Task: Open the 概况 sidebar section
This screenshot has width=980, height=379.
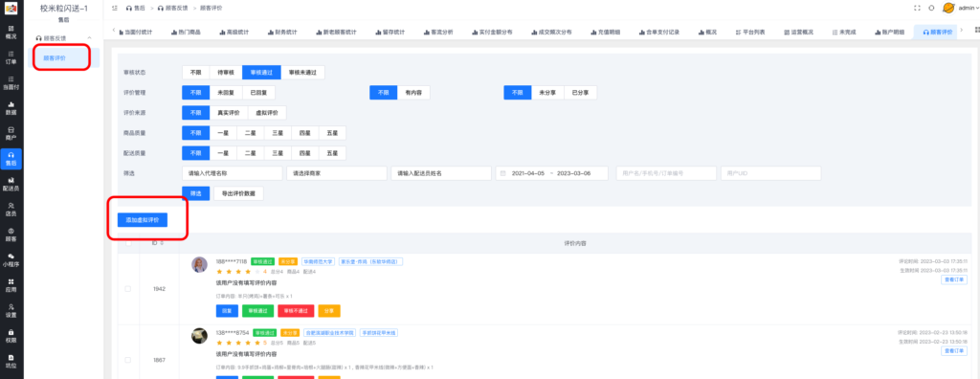Action: click(x=11, y=33)
